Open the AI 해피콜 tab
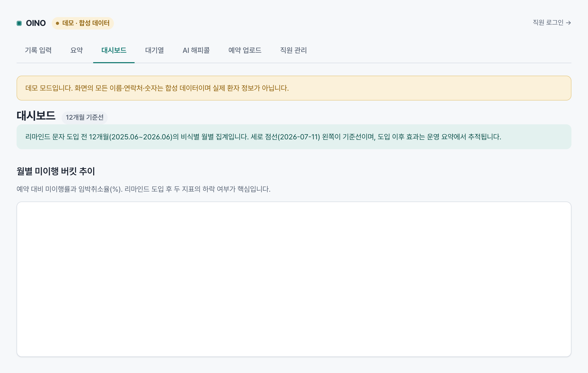 coord(196,50)
